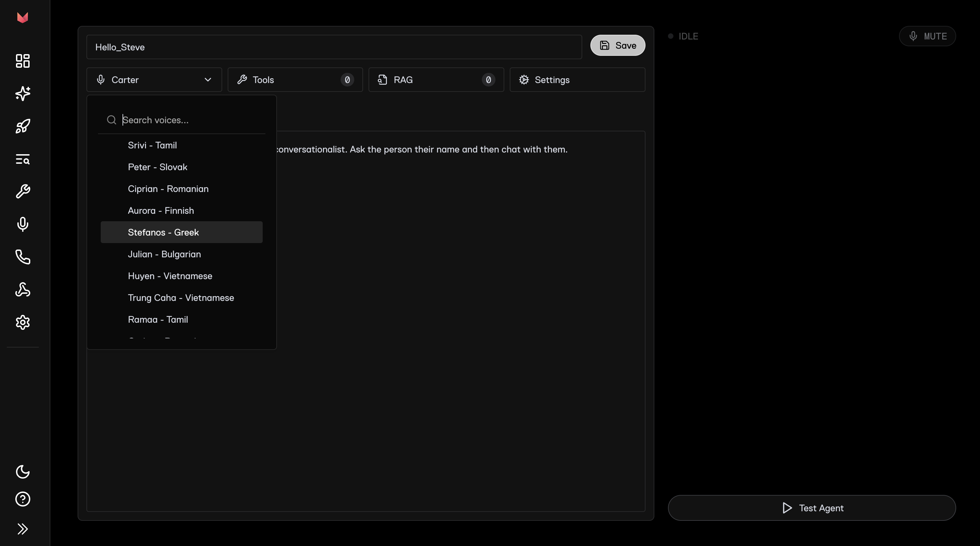The height and width of the screenshot is (546, 980).
Task: Click the sparkles icon in sidebar
Action: tap(23, 93)
